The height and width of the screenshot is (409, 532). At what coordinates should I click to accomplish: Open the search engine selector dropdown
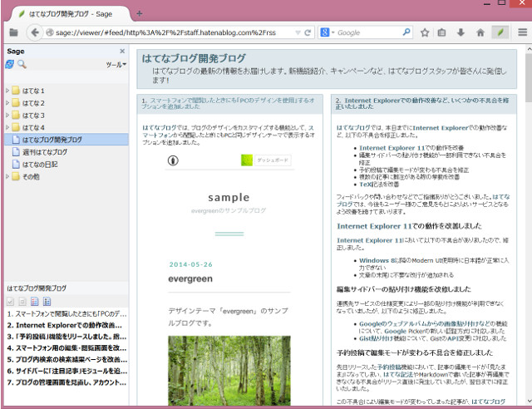click(x=328, y=32)
